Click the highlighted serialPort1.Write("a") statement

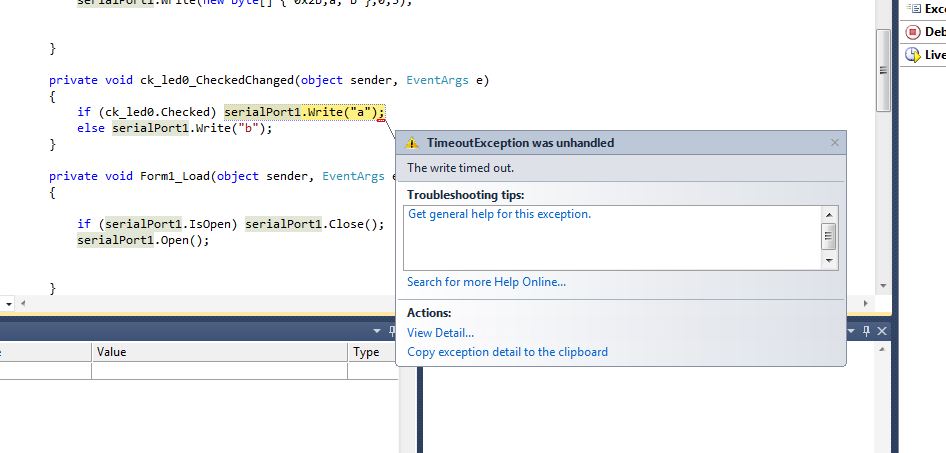(304, 112)
